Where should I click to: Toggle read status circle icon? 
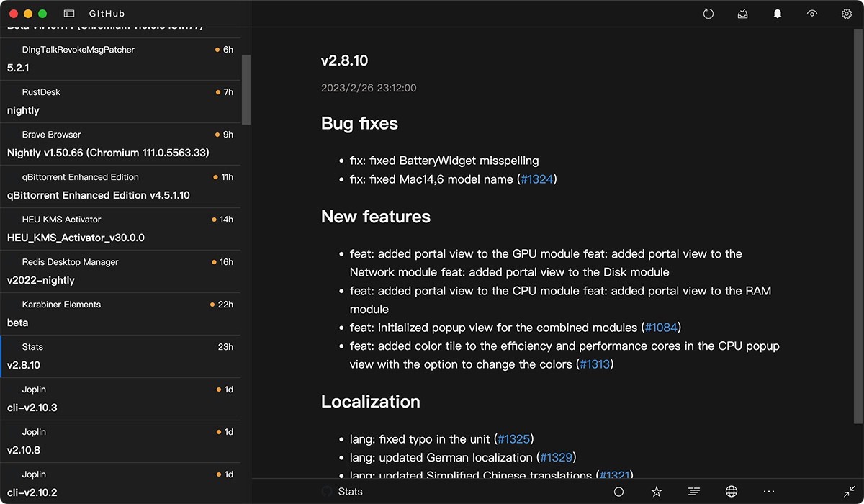tap(618, 492)
